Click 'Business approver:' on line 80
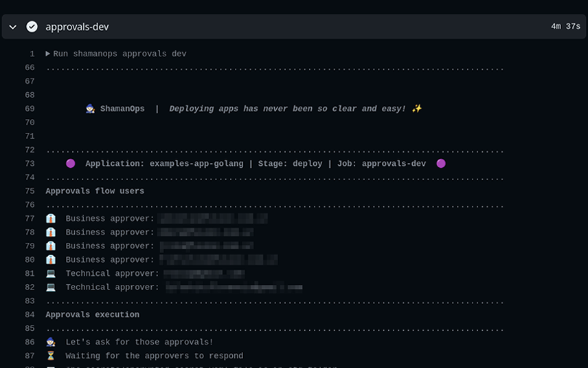The image size is (588, 368). click(110, 260)
